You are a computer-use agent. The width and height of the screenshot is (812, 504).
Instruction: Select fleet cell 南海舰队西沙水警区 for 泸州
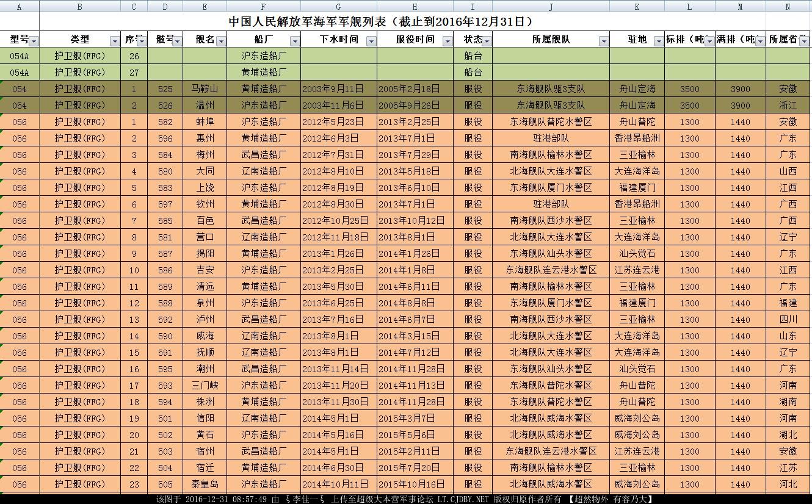tap(551, 319)
